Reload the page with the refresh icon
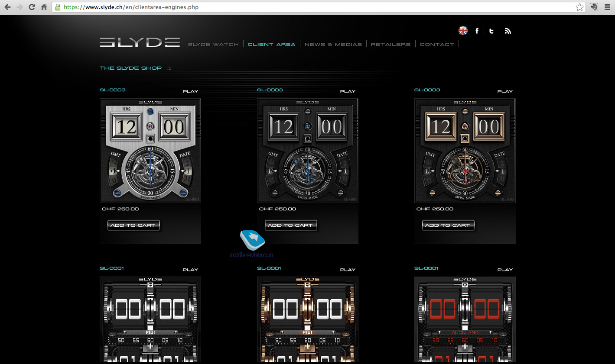The width and height of the screenshot is (615, 364). point(32,7)
